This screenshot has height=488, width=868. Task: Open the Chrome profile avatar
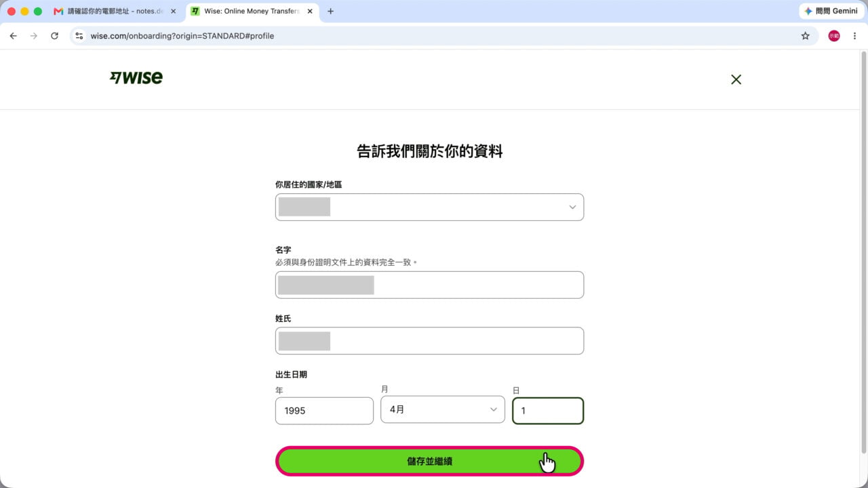834,36
